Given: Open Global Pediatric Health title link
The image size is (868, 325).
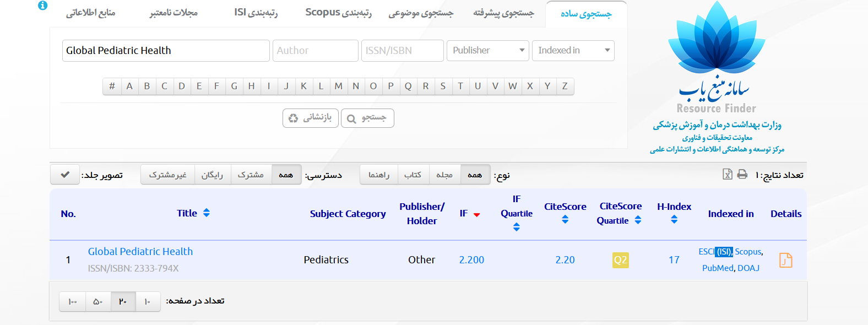Looking at the screenshot, I should point(140,252).
